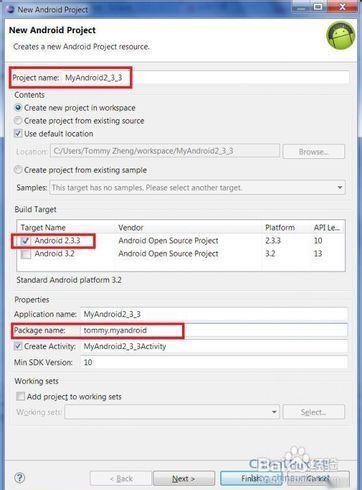Click the Eclipse icon in title bar
Image resolution: width=362 pixels, height=490 pixels.
pyautogui.click(x=11, y=9)
